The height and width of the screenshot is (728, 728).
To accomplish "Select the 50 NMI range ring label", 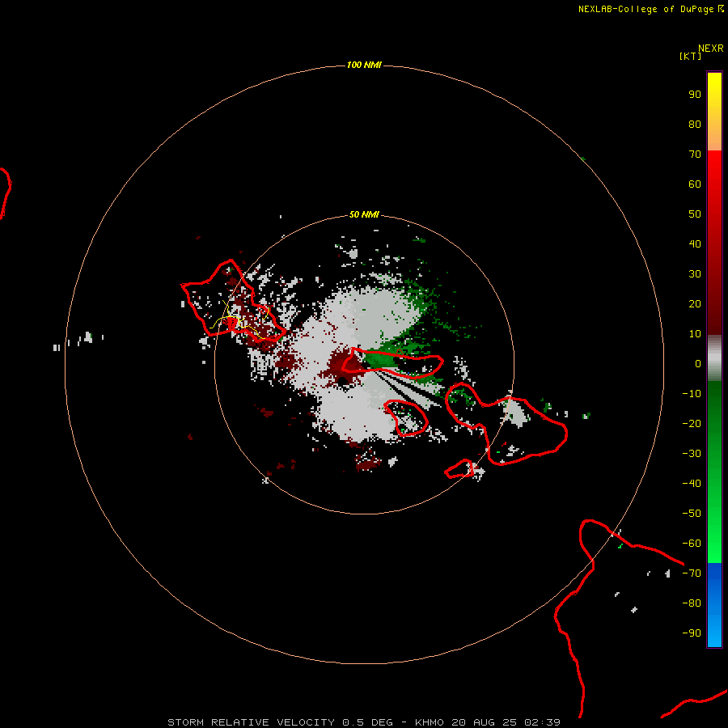I will tap(364, 214).
